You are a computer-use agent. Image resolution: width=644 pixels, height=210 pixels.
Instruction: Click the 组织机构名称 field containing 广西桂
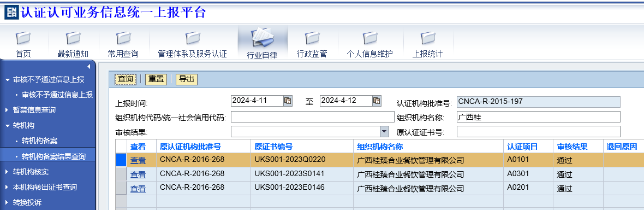(x=539, y=117)
